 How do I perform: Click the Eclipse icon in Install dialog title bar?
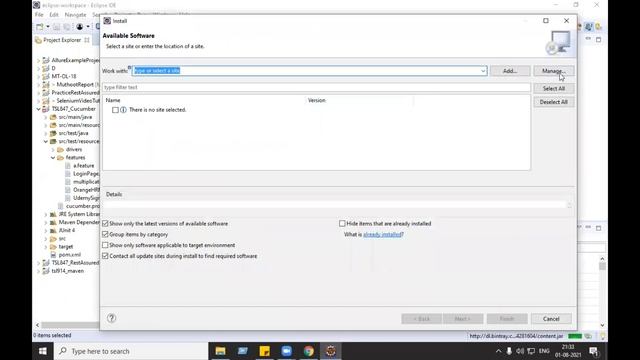pos(107,21)
